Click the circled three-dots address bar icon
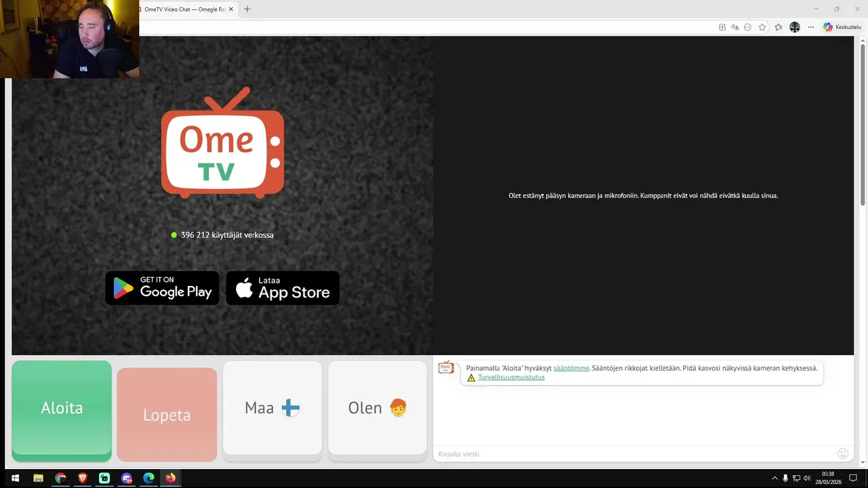 point(747,27)
